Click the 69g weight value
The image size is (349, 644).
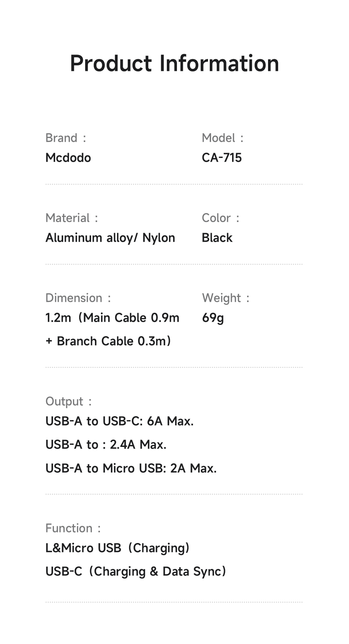point(213,318)
